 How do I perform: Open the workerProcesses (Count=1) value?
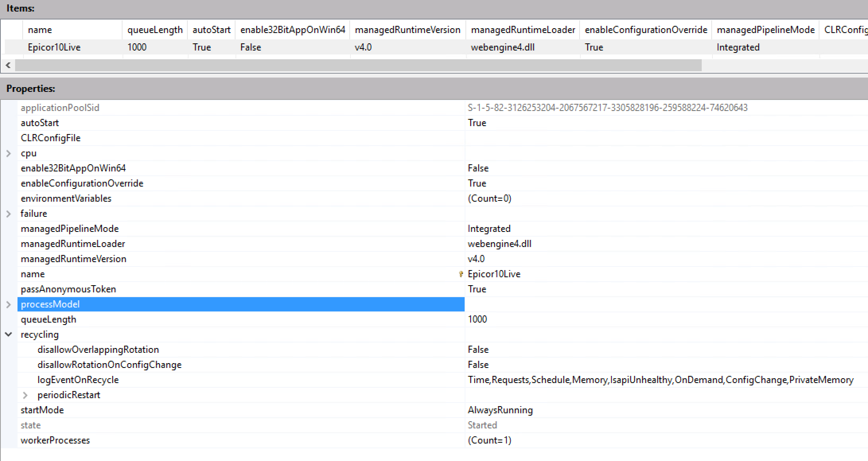490,440
